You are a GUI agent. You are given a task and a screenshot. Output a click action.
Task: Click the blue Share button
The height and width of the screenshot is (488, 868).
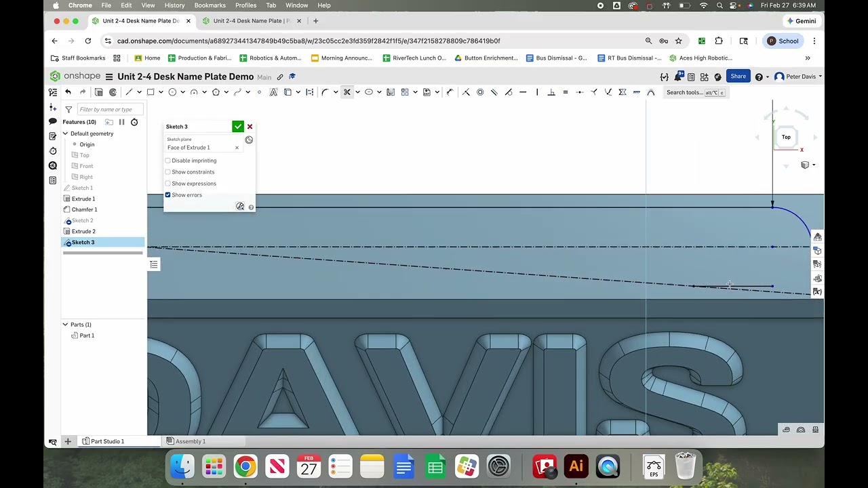coord(738,77)
